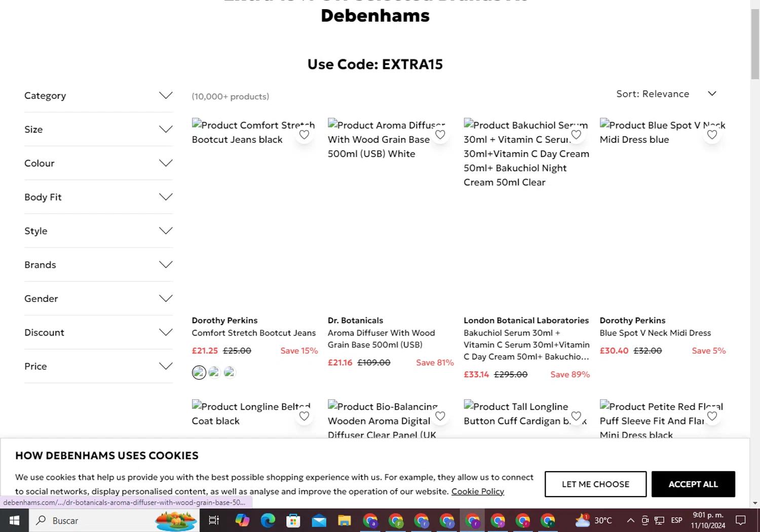The width and height of the screenshot is (760, 532).
Task: Heart the Tall Longline Button Cuff Cardigan
Action: tap(576, 416)
